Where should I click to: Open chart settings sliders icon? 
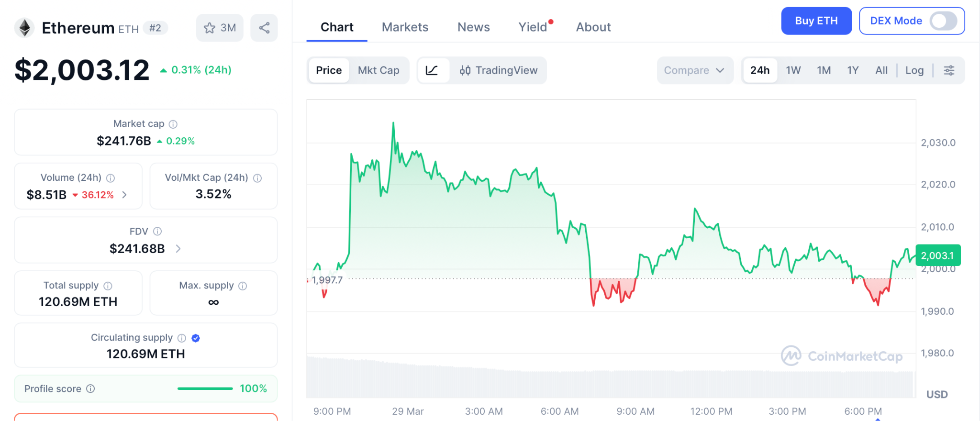(x=949, y=70)
